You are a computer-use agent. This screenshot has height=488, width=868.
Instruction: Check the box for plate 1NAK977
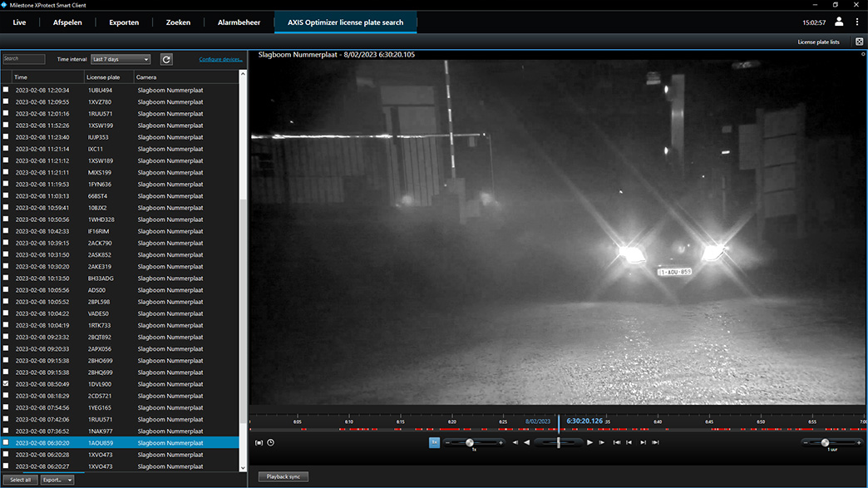[x=6, y=431]
